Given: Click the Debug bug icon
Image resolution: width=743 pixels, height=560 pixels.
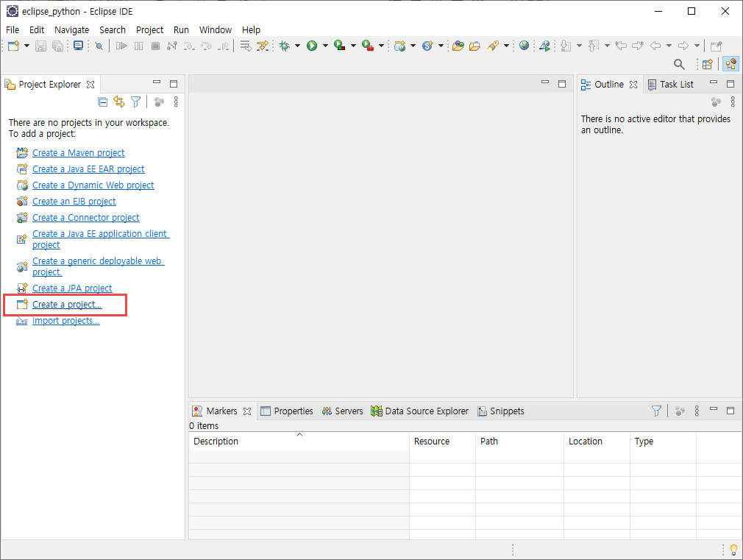Looking at the screenshot, I should 284,46.
